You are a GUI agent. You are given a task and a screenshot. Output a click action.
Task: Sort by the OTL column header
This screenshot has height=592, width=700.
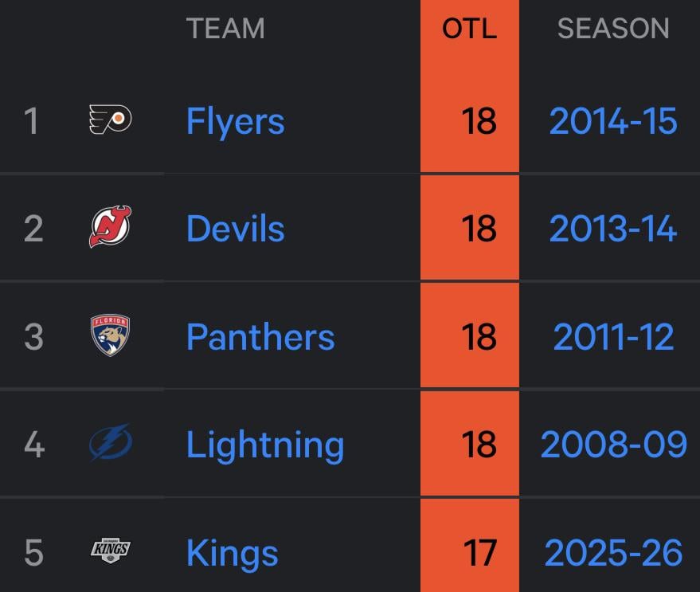pos(469,29)
